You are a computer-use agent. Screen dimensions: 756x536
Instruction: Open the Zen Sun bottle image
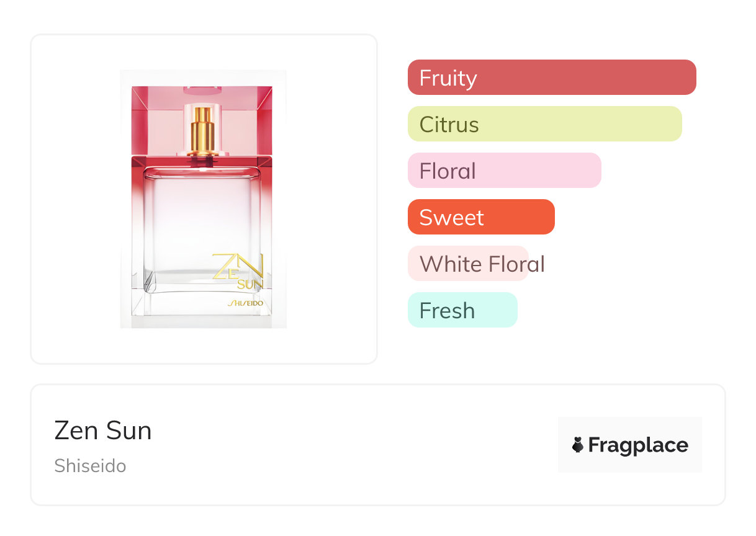tap(203, 199)
